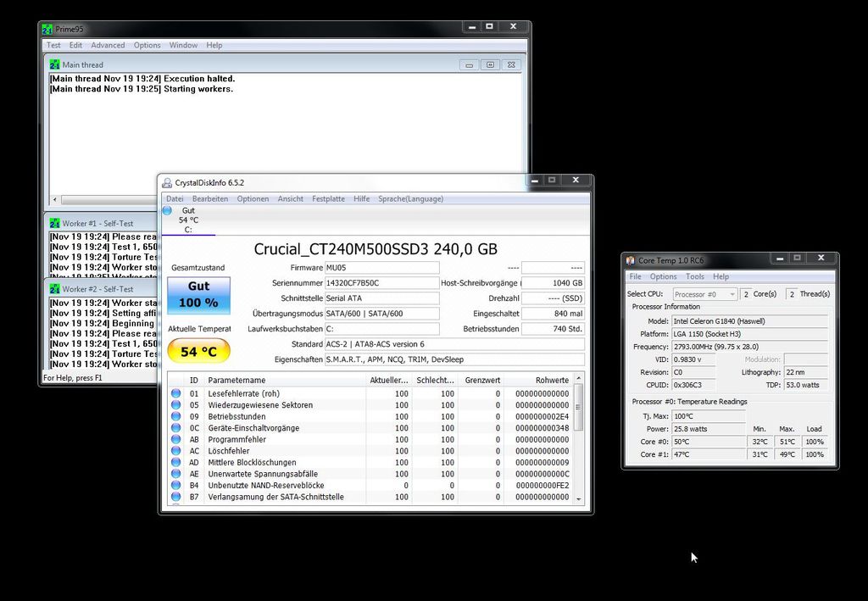868x601 pixels.
Task: Click status icon for Wiederzugewiesene Sektoren row
Action: (x=176, y=405)
